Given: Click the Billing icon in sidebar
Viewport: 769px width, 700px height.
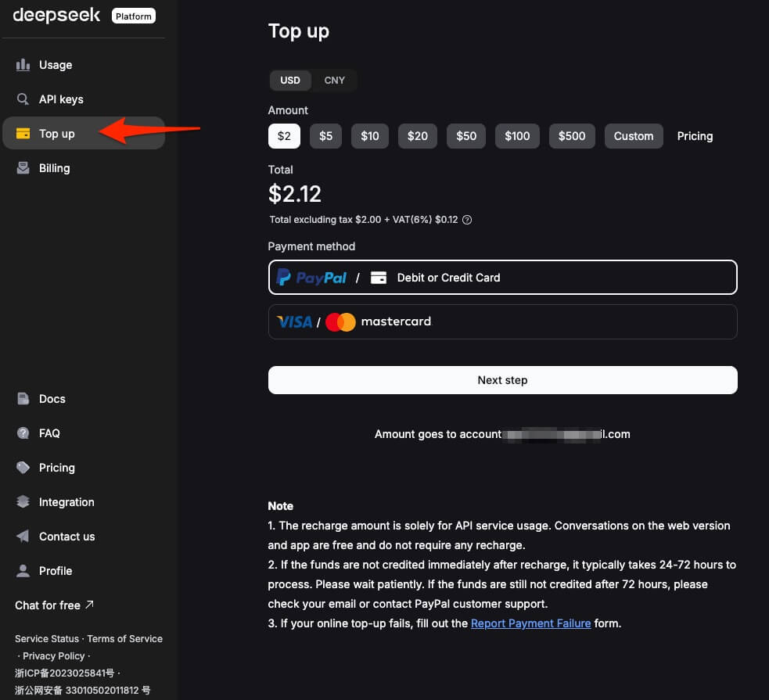Looking at the screenshot, I should (x=23, y=167).
